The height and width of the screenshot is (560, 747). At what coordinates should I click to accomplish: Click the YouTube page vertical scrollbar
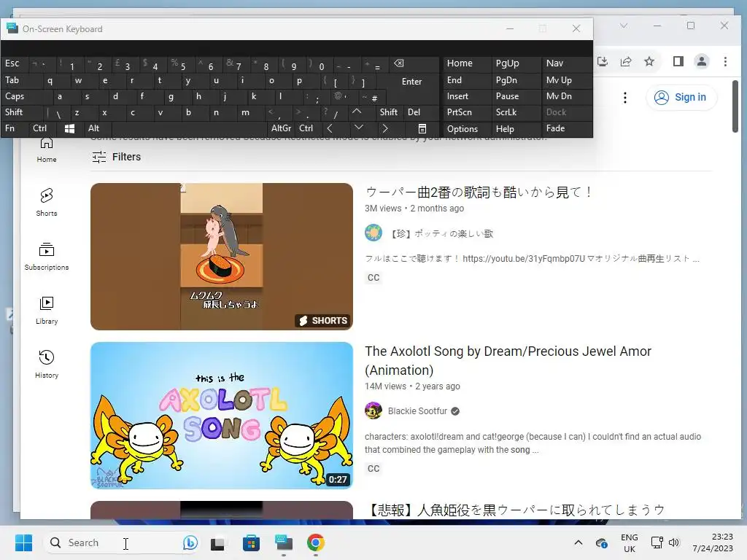tap(735, 106)
